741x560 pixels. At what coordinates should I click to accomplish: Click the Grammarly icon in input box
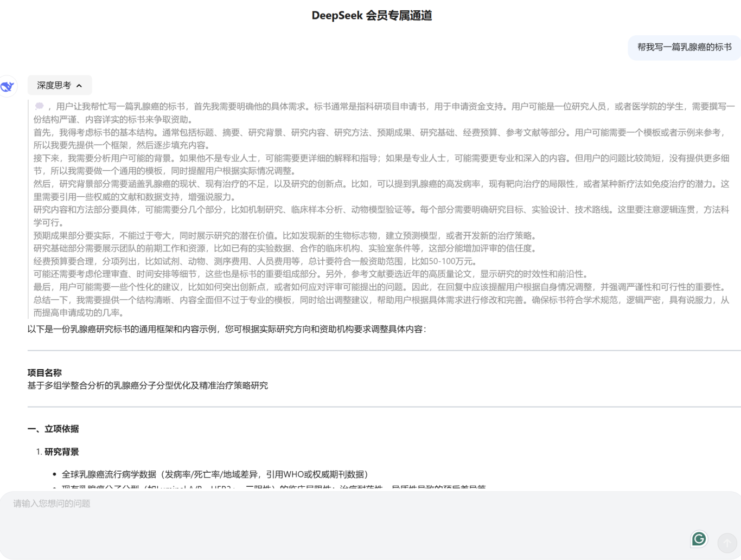pyautogui.click(x=699, y=538)
